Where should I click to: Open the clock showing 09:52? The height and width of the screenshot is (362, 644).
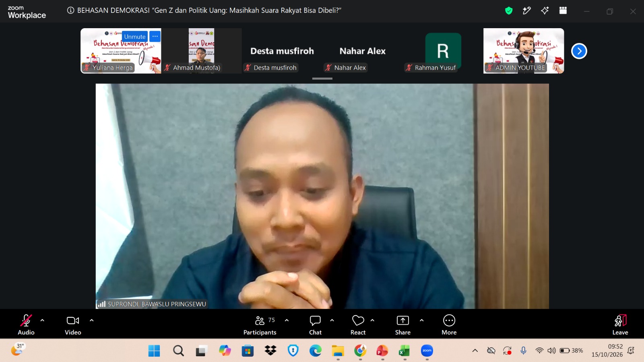pyautogui.click(x=607, y=350)
